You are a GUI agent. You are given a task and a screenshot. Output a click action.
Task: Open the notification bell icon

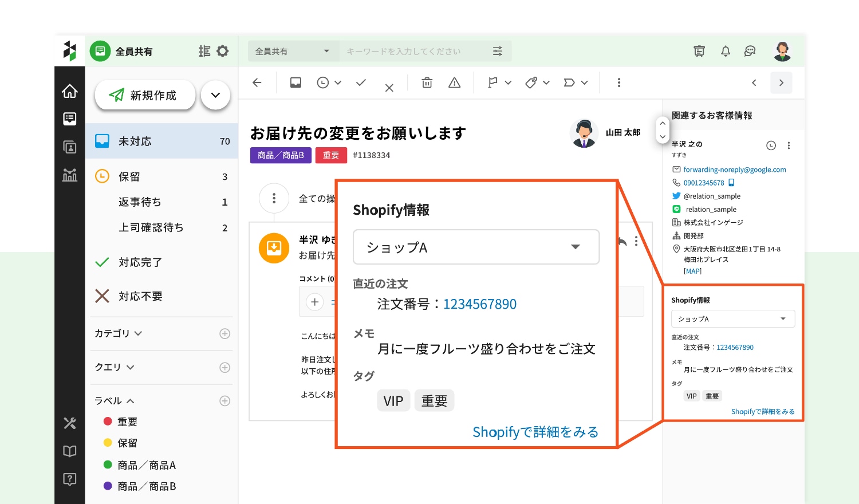(725, 51)
